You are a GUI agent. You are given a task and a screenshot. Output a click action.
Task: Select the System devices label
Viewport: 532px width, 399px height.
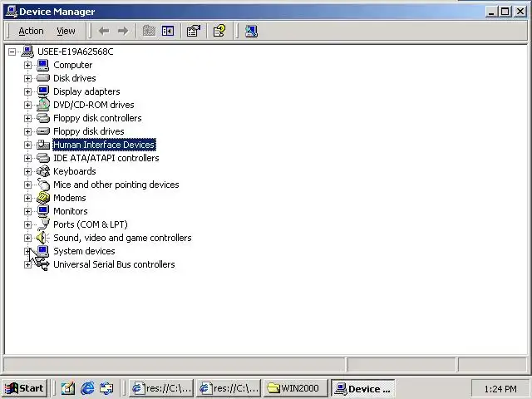(85, 251)
